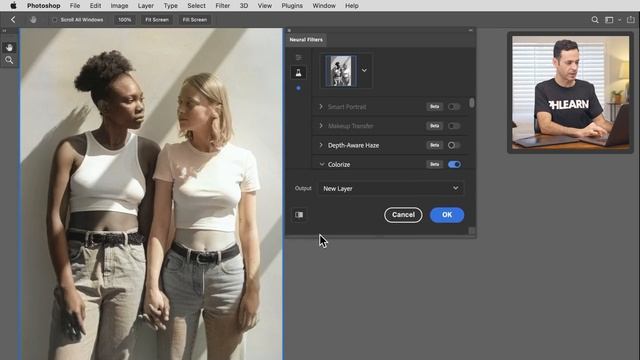
Task: Click the second Fit Screen button
Action: pyautogui.click(x=194, y=20)
